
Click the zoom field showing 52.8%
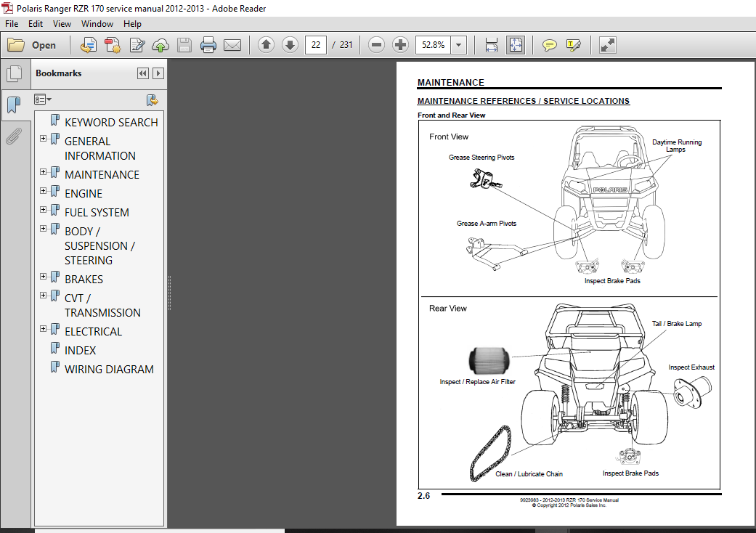click(434, 45)
